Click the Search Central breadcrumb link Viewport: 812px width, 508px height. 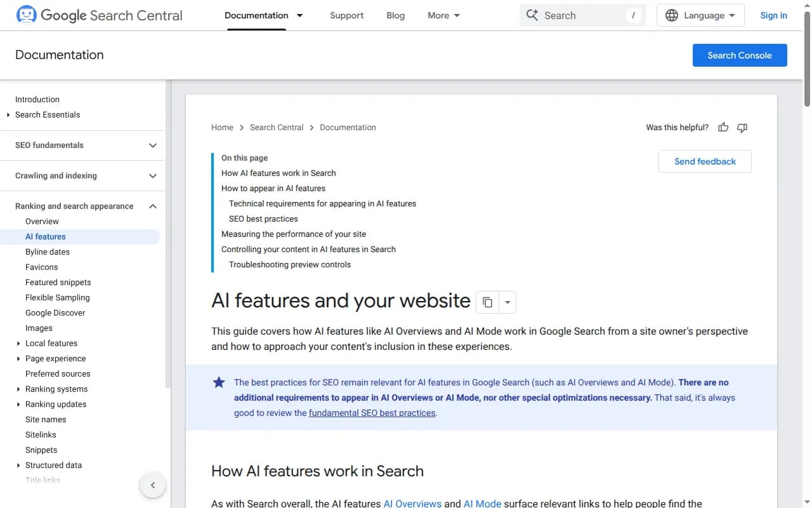(277, 128)
